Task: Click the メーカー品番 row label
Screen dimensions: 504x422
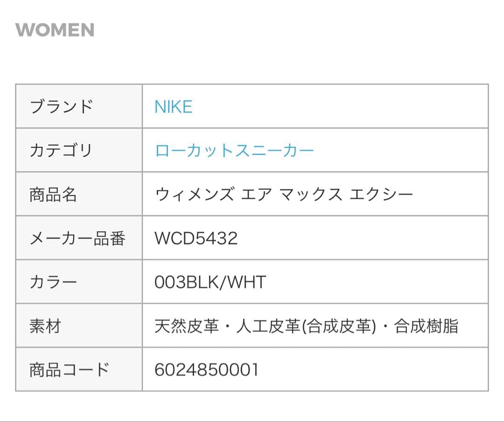Action: 77,238
